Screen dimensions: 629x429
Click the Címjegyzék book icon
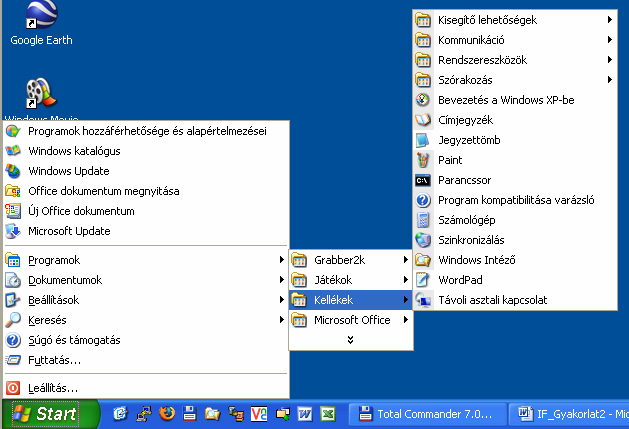(423, 120)
